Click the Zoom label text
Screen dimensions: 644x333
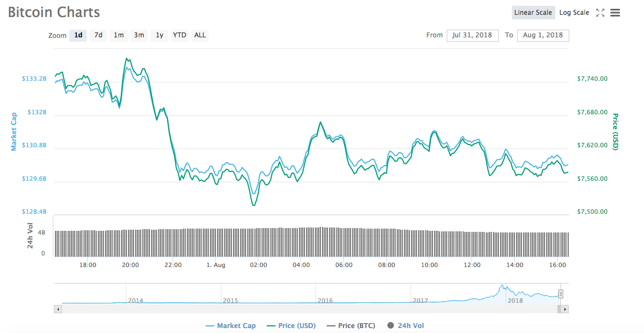(57, 36)
